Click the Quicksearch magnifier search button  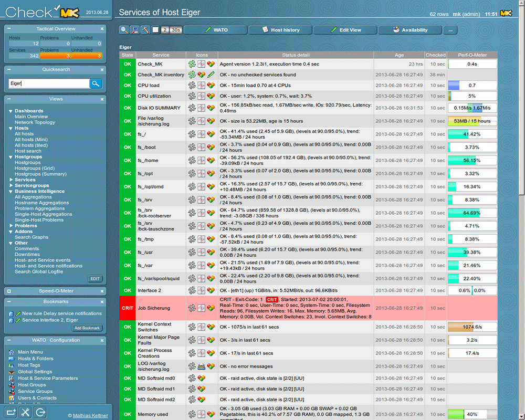tap(96, 83)
